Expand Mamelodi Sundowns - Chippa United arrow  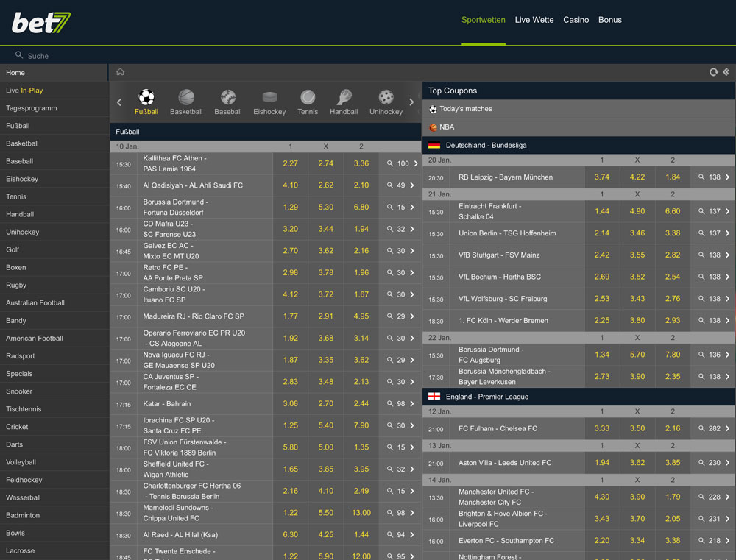pyautogui.click(x=412, y=513)
